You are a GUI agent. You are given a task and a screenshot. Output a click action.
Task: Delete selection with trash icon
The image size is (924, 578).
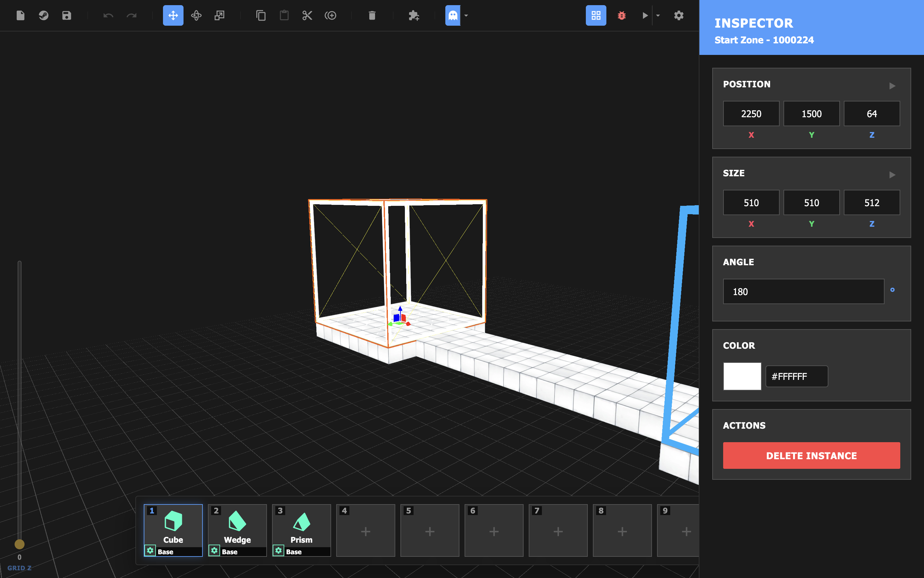[x=372, y=15]
